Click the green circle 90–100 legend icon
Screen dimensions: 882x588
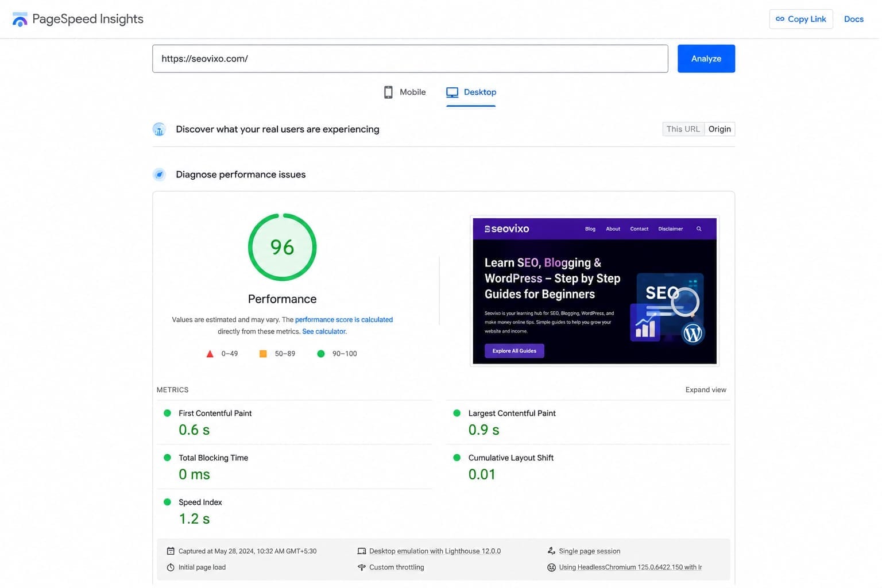point(321,354)
